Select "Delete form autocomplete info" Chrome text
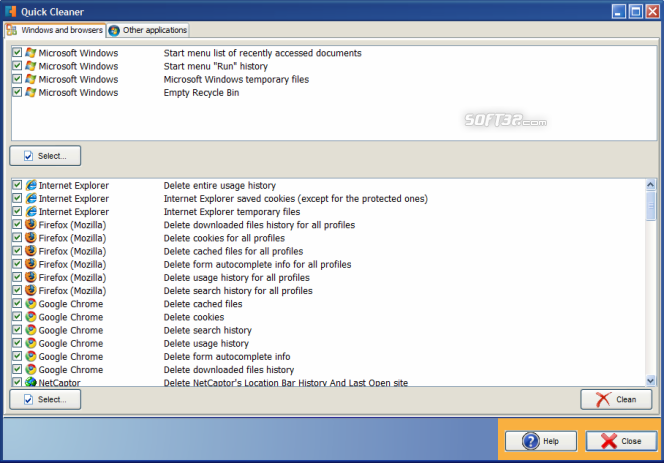 click(227, 356)
